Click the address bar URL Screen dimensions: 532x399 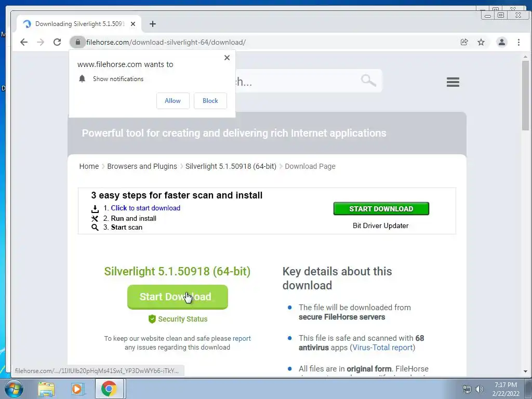166,42
